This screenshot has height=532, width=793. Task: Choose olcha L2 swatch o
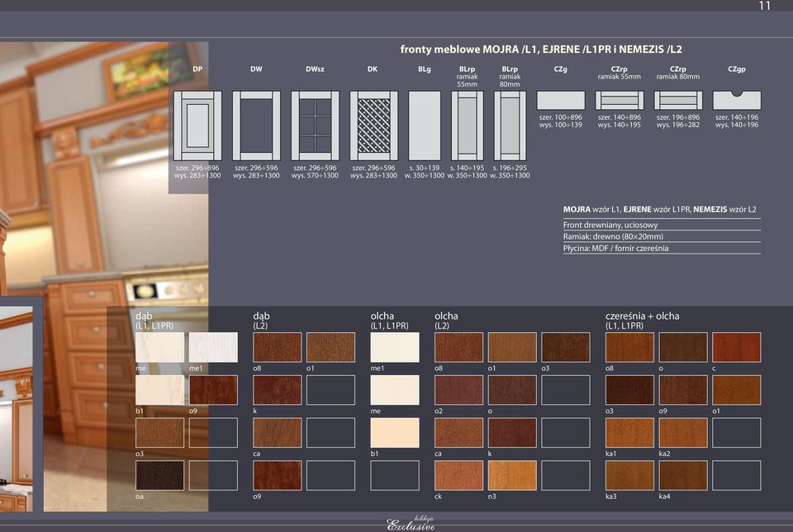512,390
